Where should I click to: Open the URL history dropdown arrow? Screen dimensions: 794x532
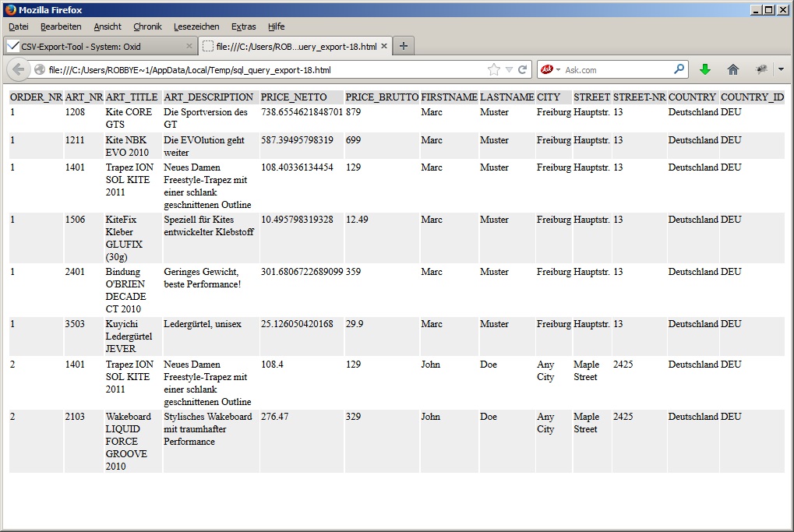click(509, 70)
